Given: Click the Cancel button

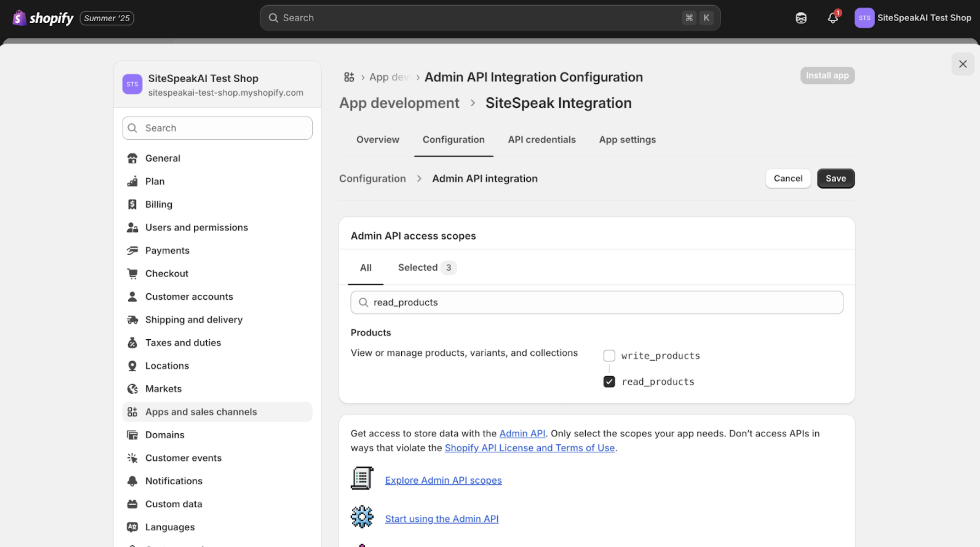Looking at the screenshot, I should coord(788,178).
